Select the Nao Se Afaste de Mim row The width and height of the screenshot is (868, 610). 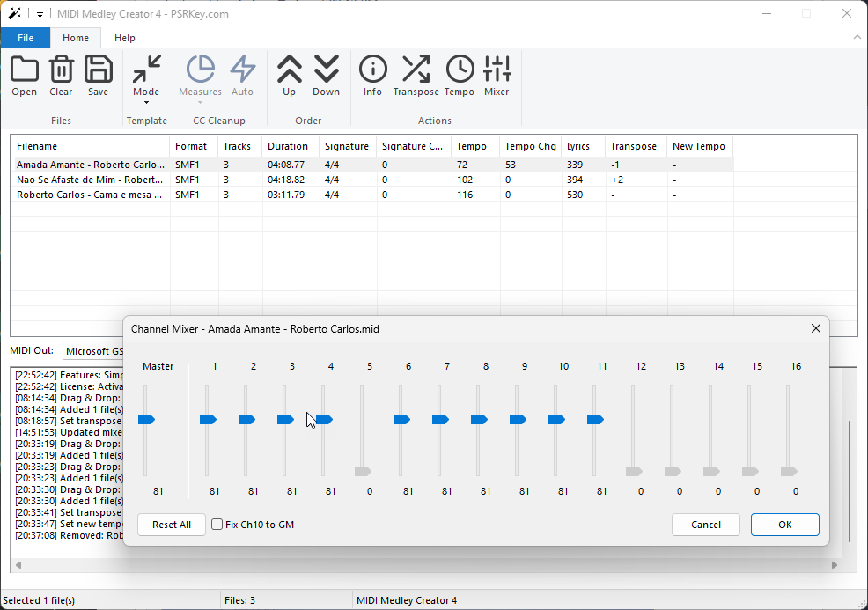88,179
